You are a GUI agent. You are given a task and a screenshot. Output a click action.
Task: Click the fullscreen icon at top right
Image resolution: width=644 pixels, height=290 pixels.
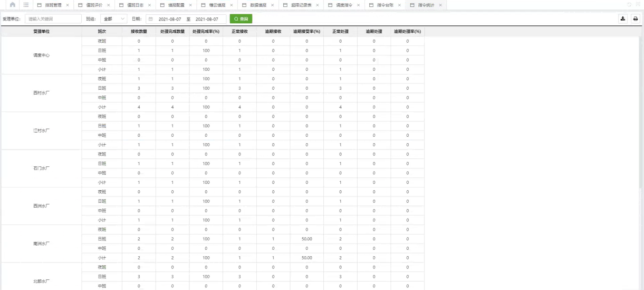[x=638, y=5]
